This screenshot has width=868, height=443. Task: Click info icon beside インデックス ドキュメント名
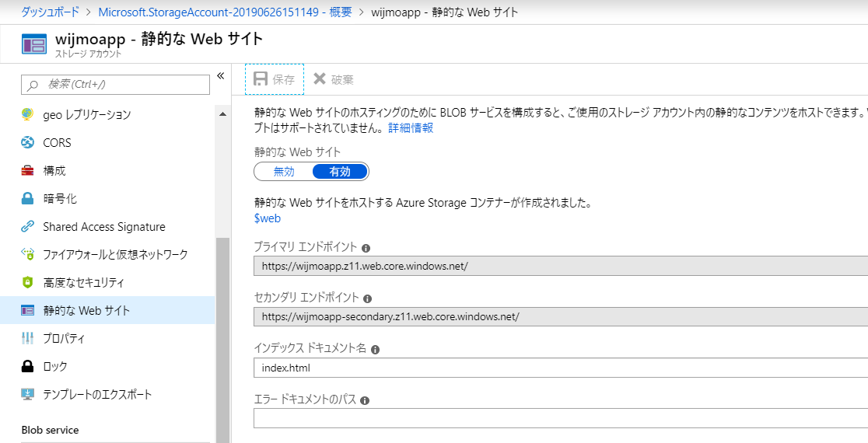pyautogui.click(x=375, y=350)
